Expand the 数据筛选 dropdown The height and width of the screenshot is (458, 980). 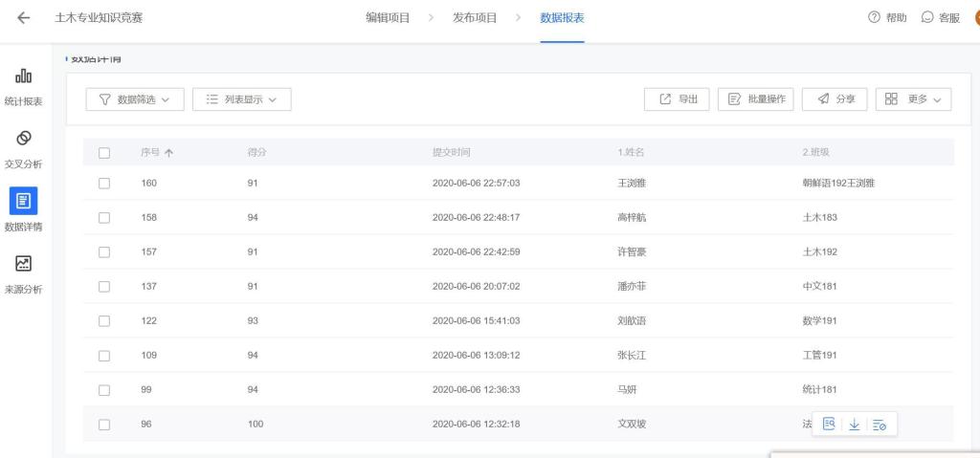point(134,98)
